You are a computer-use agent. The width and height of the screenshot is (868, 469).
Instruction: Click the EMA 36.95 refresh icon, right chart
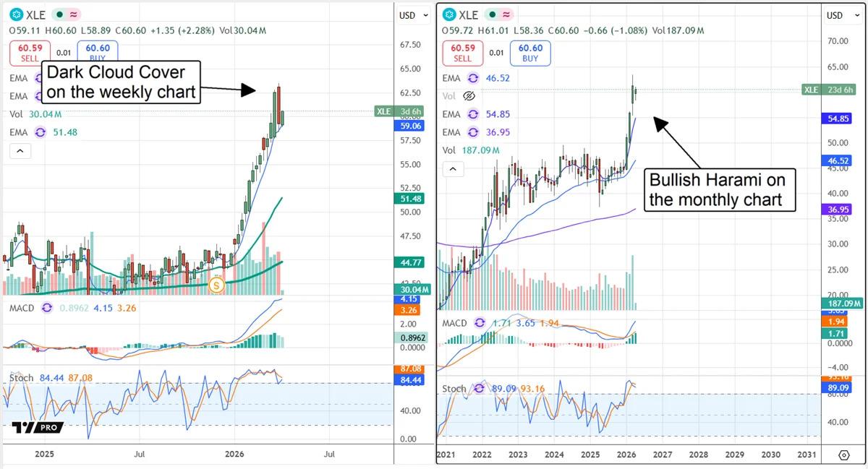pos(473,132)
